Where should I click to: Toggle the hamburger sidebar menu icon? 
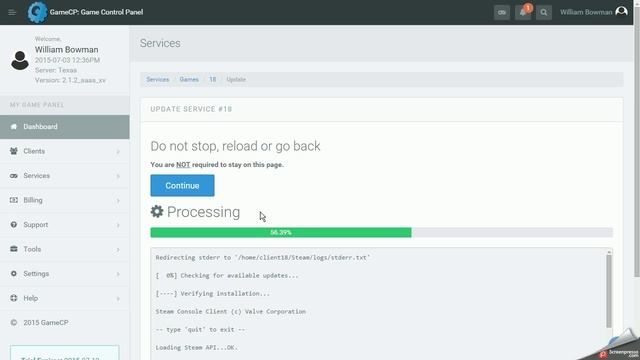(x=12, y=12)
